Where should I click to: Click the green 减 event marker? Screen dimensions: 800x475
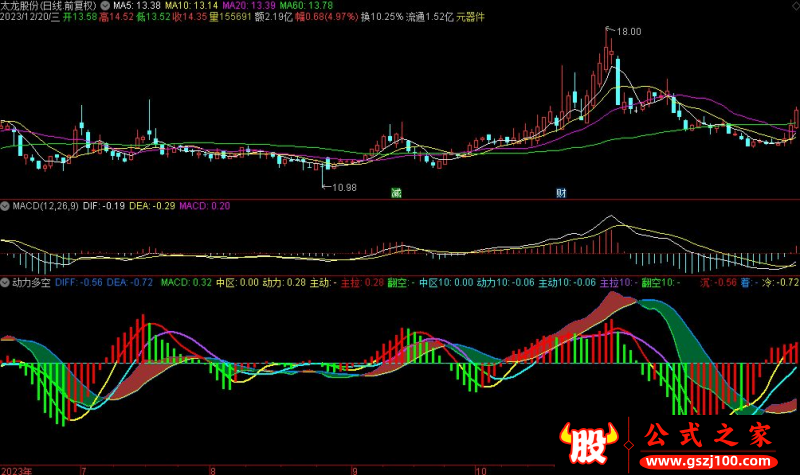(x=396, y=193)
